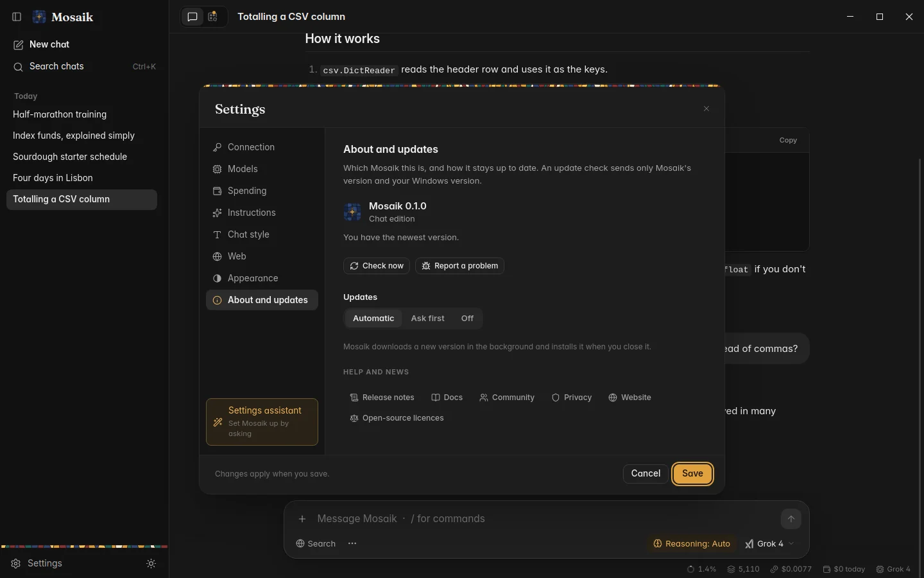Open Half-marathon training chat
924x578 pixels.
pyautogui.click(x=81, y=114)
